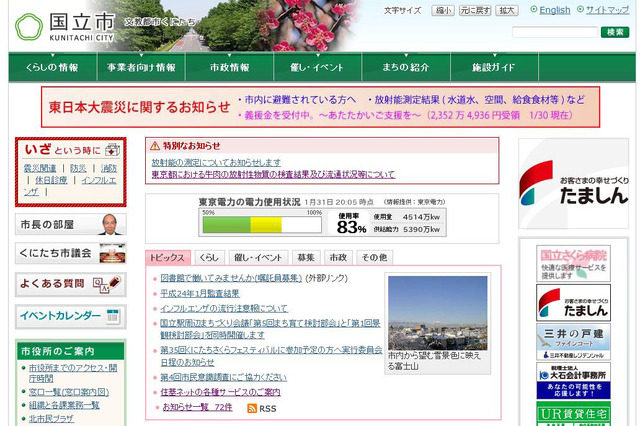Click the calendar icon in イベントカレンダー banner
This screenshot has width=640, height=426.
[113, 316]
